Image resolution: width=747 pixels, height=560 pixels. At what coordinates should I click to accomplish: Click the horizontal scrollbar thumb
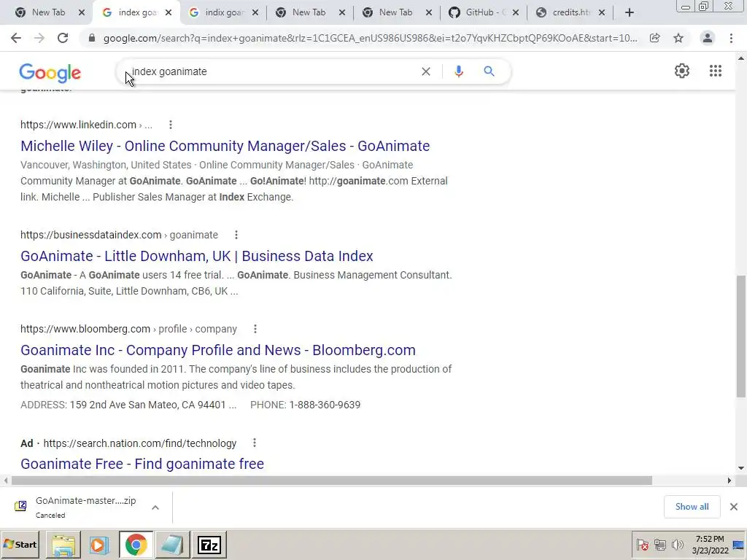332,481
